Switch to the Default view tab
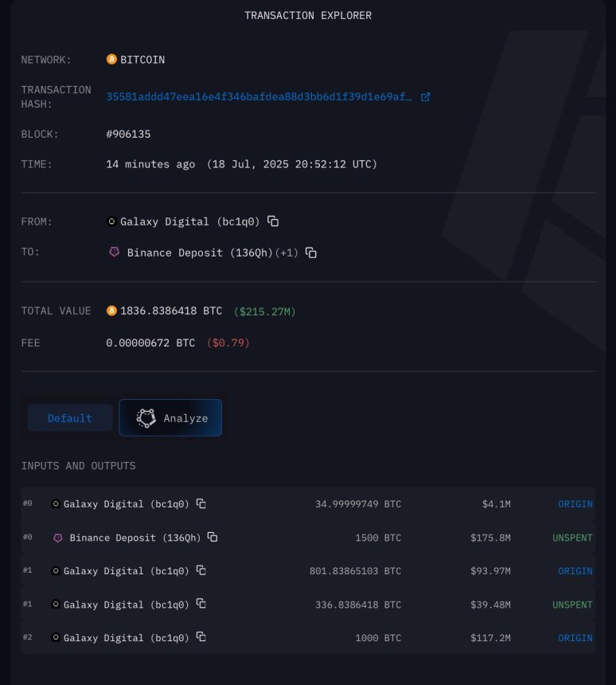 [70, 418]
